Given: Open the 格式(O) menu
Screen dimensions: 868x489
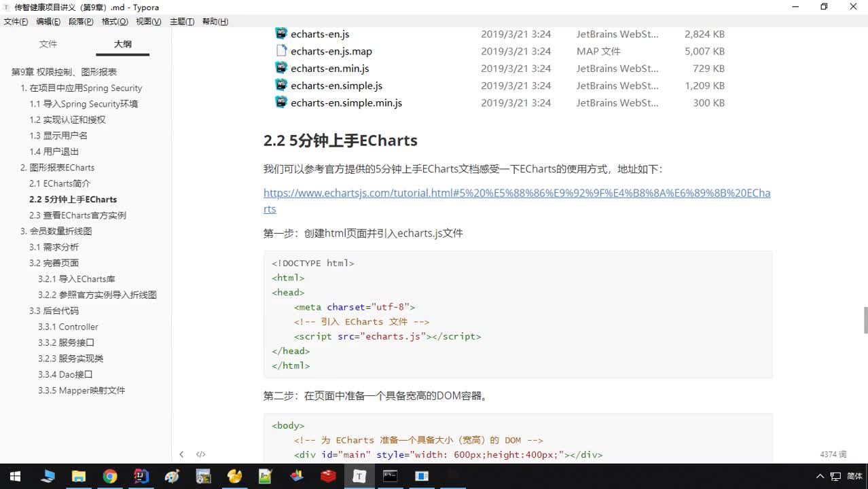Looking at the screenshot, I should (115, 22).
